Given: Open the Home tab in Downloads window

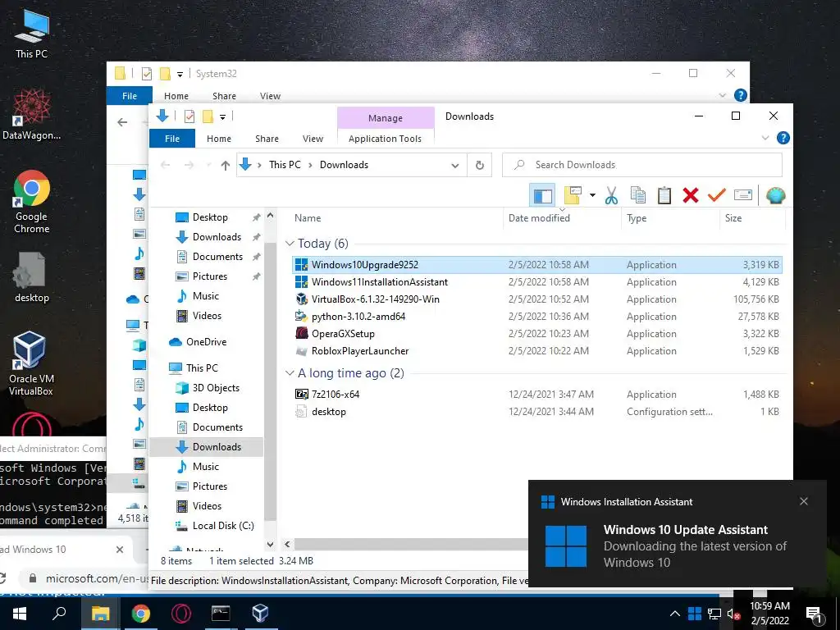Looking at the screenshot, I should tap(218, 138).
